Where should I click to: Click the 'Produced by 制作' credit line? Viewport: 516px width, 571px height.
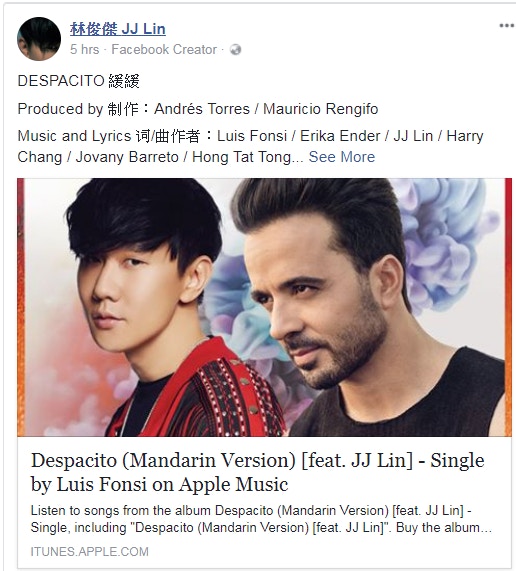click(x=198, y=109)
